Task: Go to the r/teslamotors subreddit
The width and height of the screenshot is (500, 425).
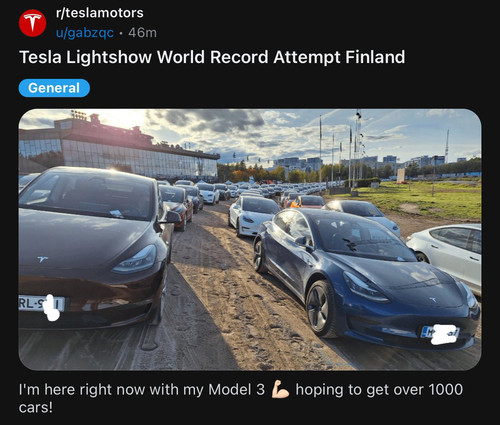Action: tap(99, 13)
